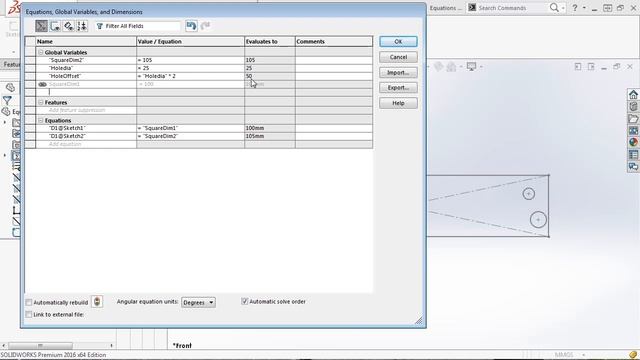Open SOLIDWORKS Forum task pane icon

pos(633,167)
